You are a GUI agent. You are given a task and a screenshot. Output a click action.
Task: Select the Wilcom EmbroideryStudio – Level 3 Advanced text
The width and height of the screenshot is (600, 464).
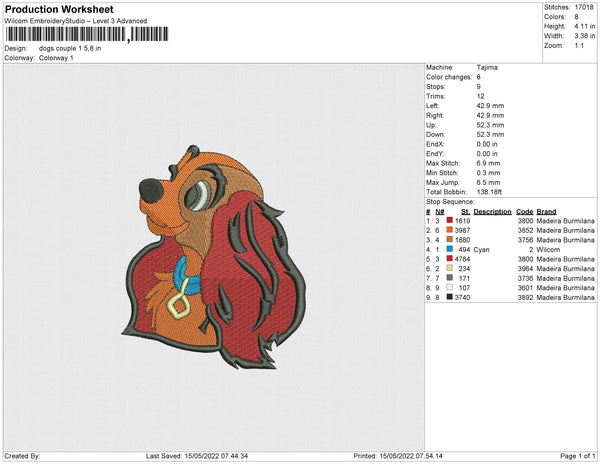(x=76, y=21)
